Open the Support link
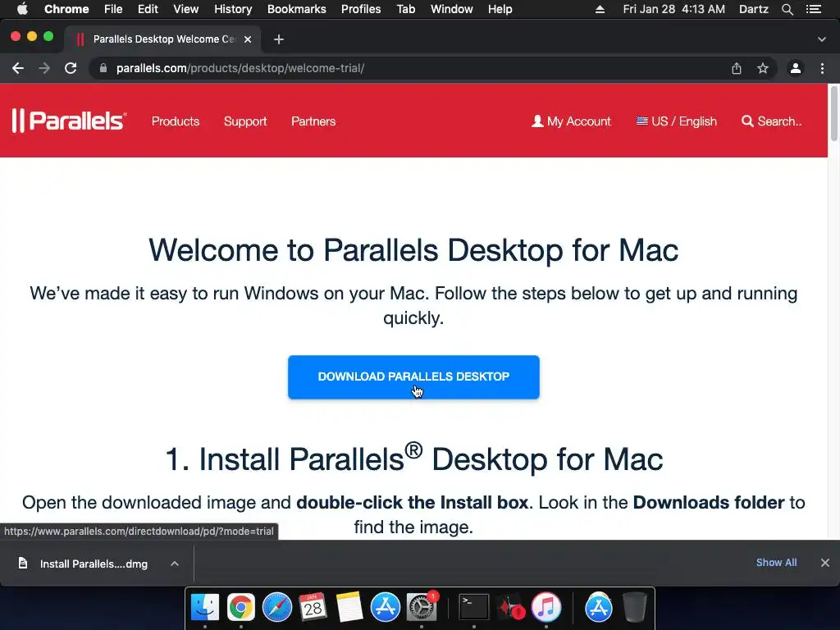 click(x=244, y=121)
